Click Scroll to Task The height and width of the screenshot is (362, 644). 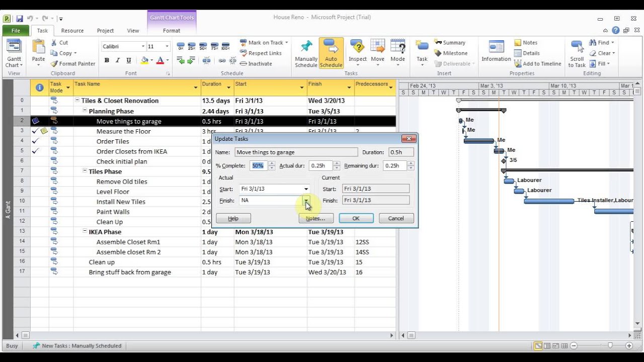(x=577, y=54)
